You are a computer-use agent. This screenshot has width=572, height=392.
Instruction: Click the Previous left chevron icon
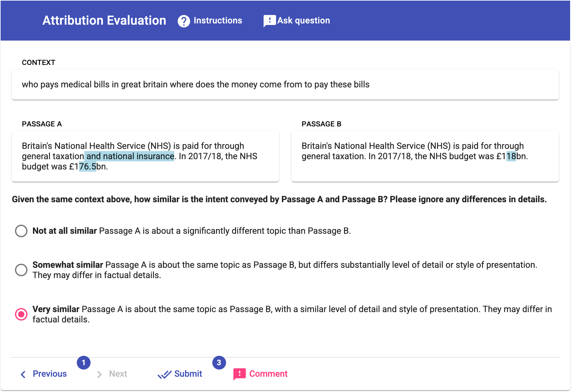[x=23, y=374]
